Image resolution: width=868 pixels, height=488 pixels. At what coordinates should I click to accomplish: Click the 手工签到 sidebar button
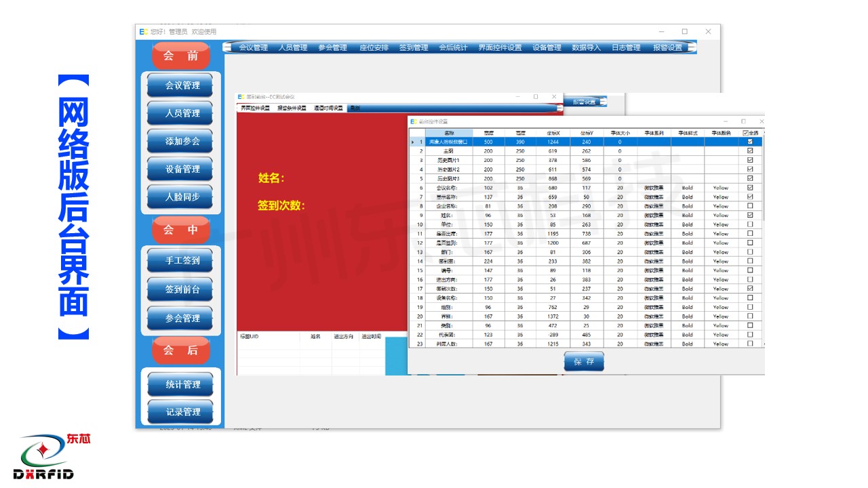coord(180,261)
